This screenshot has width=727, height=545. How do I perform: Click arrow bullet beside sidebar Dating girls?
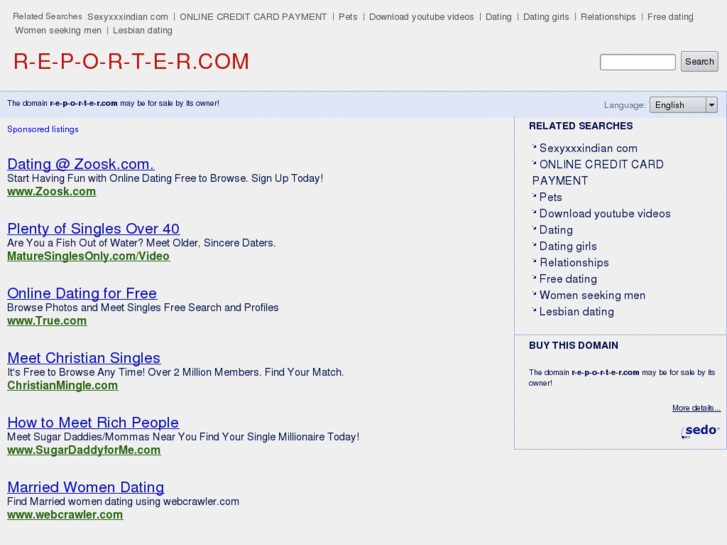coord(534,245)
